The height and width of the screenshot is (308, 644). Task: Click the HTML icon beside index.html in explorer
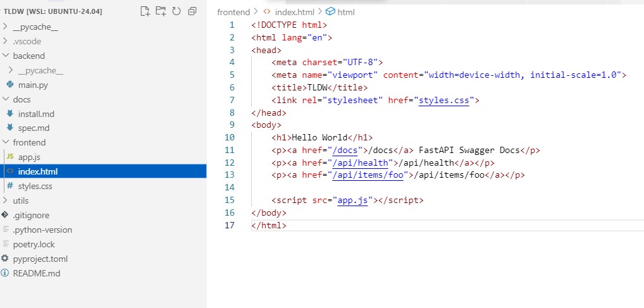[10, 171]
